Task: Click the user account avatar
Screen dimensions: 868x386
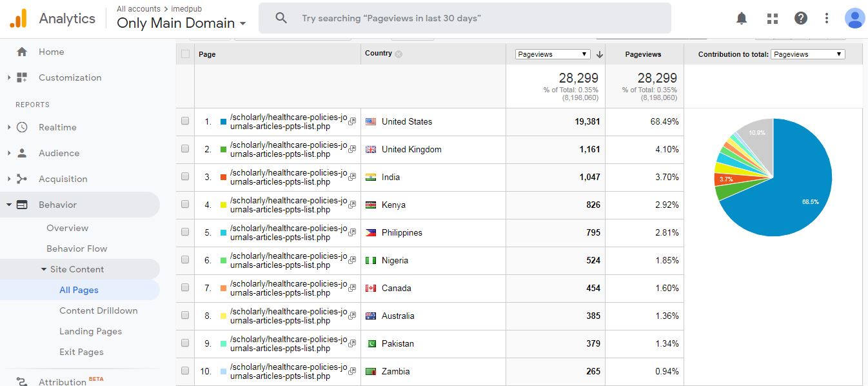Action: [x=854, y=18]
